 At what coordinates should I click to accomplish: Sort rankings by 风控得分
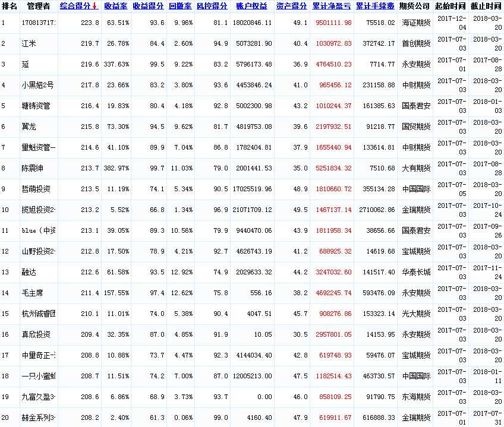coord(212,6)
